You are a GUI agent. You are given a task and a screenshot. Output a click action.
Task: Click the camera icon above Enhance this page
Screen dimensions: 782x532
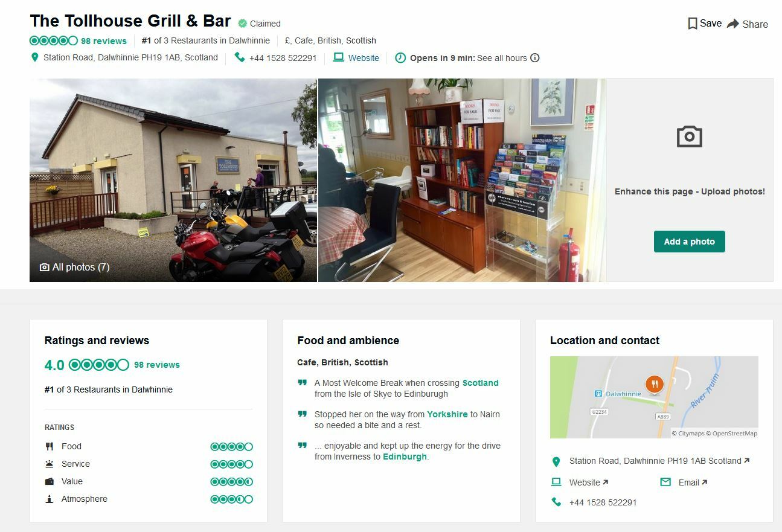tap(690, 136)
